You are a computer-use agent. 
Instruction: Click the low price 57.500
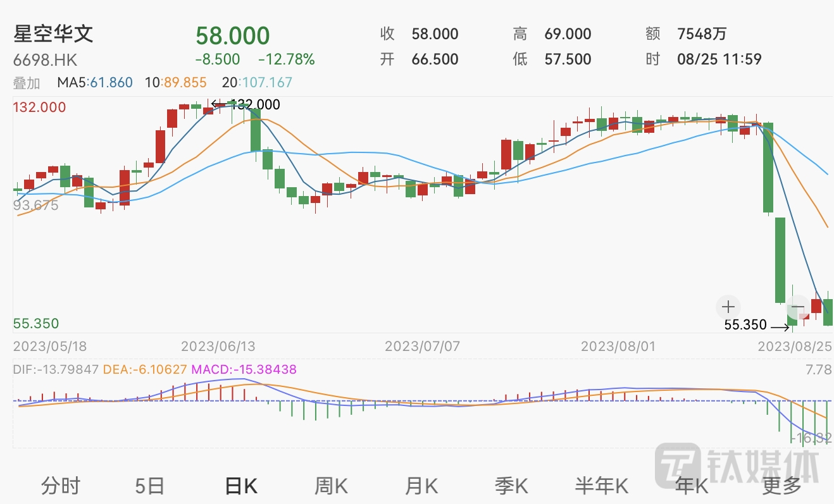point(568,59)
